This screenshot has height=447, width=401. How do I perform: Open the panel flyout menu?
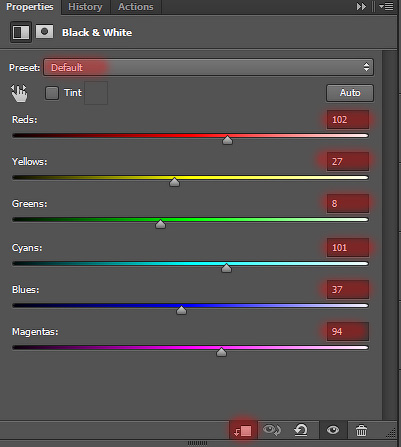coord(386,7)
